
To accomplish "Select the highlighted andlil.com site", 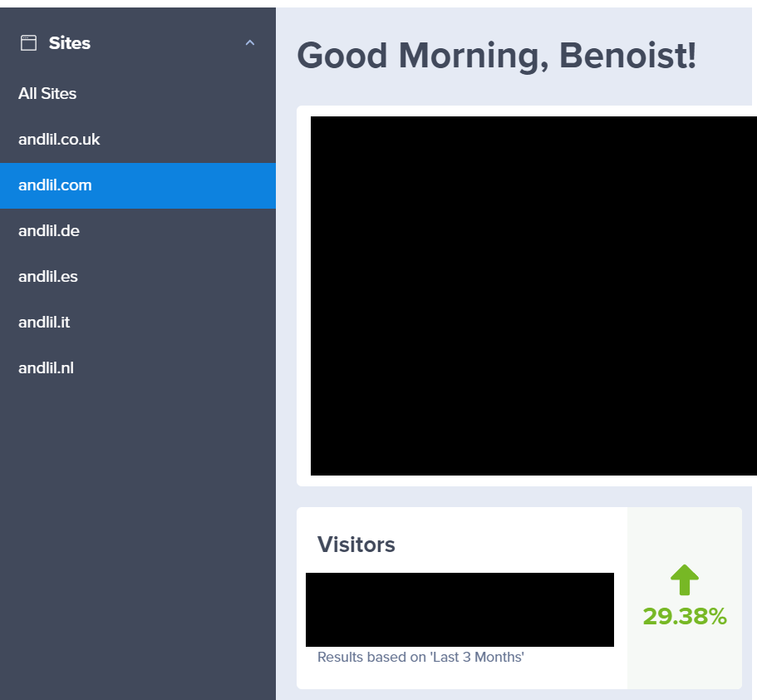I will click(55, 185).
